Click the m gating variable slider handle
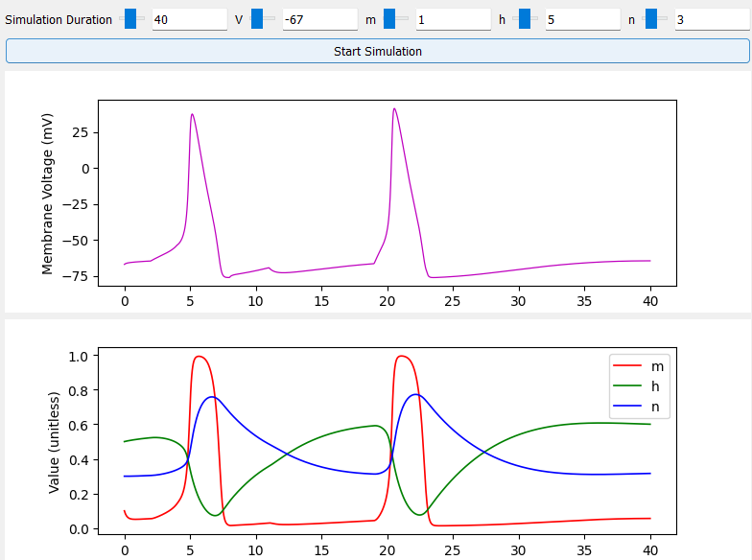 click(389, 19)
